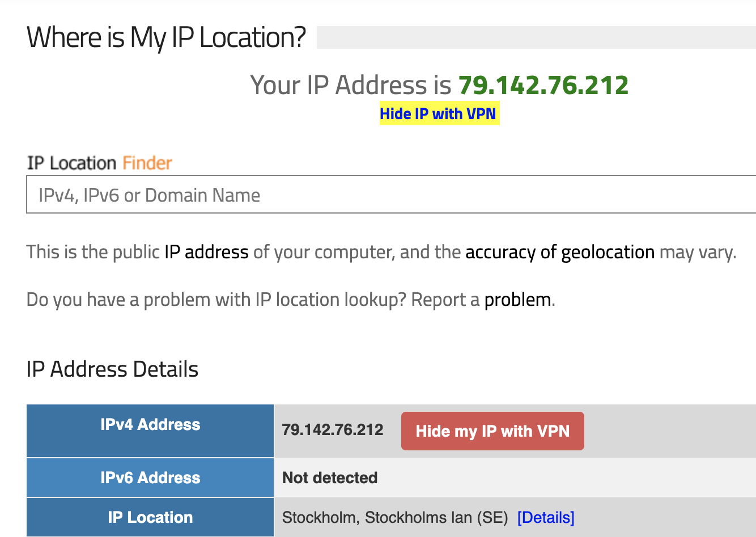Click the "IP Location" label above the search field
Screen dimensions: 756x537
[72, 163]
